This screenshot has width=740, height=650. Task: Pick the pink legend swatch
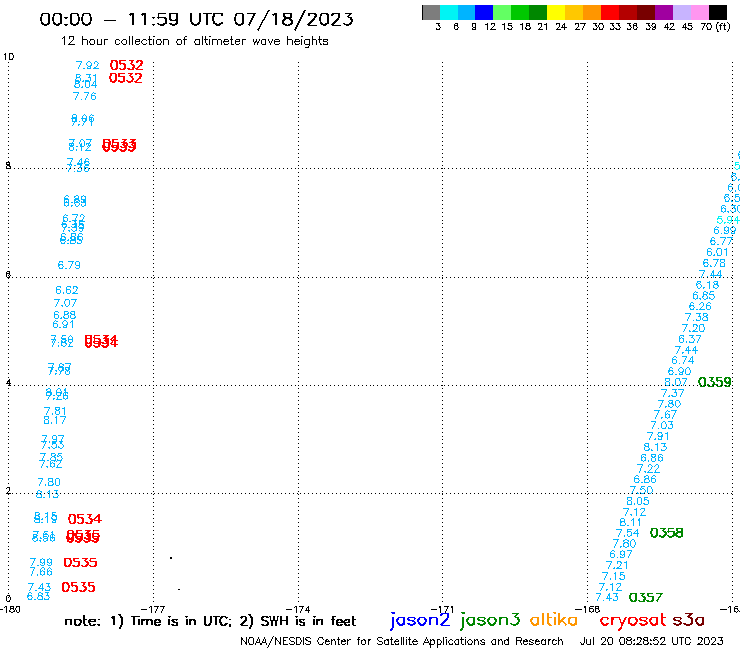pyautogui.click(x=699, y=12)
